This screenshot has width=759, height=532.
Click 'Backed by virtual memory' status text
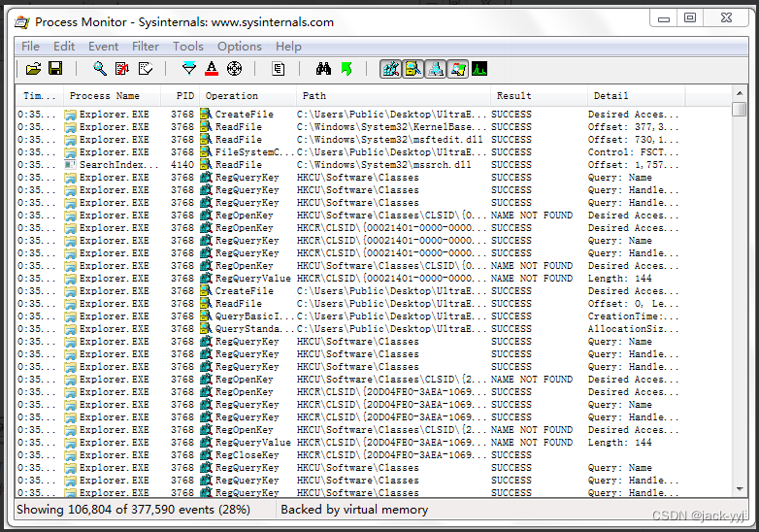pyautogui.click(x=354, y=510)
